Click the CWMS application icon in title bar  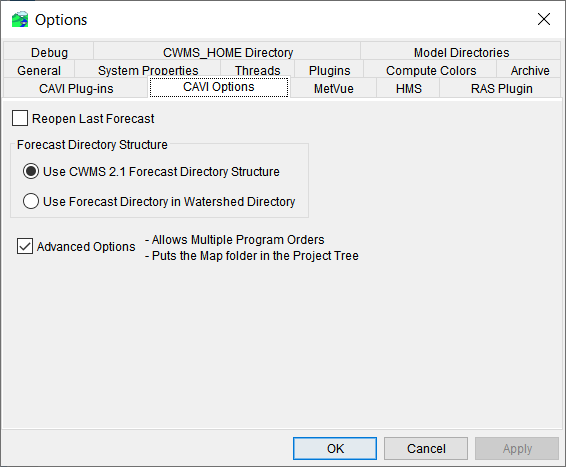20,19
